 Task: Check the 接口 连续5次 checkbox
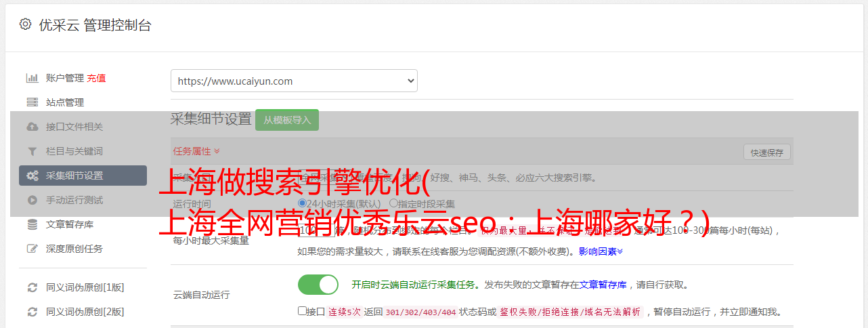coord(302,311)
